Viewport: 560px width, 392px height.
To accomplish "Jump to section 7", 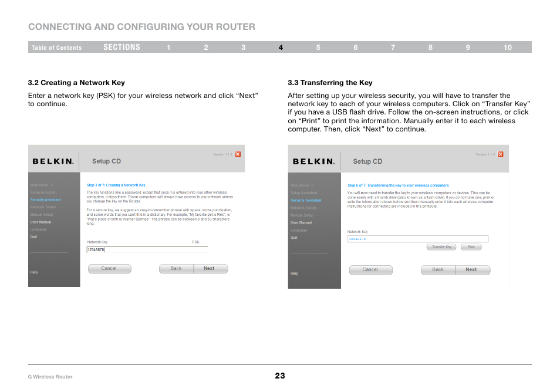I will pyautogui.click(x=393, y=48).
